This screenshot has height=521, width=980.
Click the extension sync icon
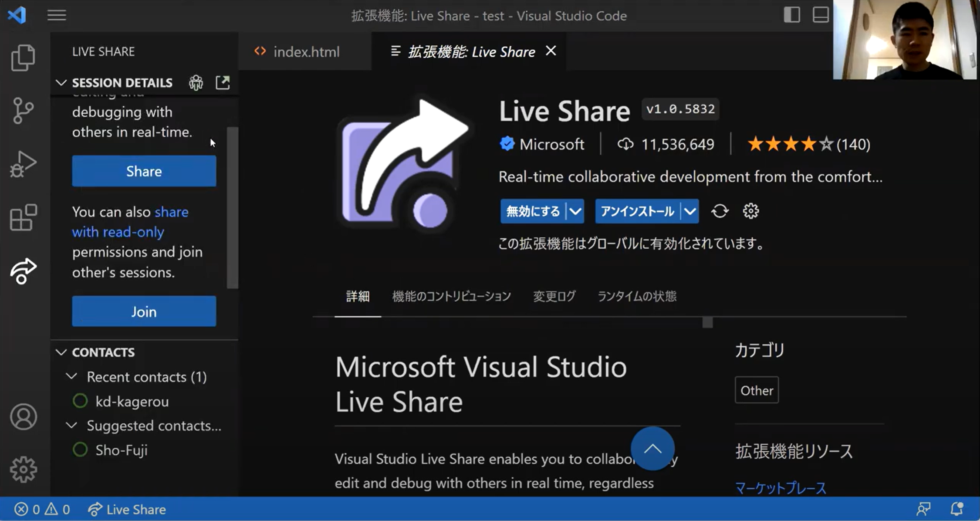[720, 211]
